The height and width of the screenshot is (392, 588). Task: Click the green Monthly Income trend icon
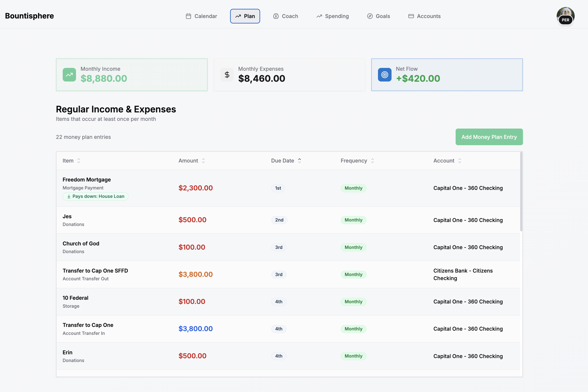coord(69,75)
